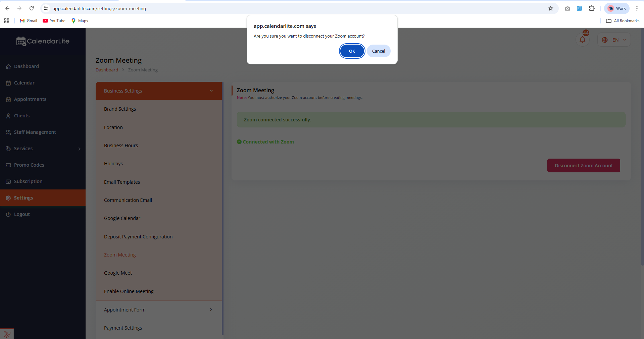
Task: Click the Staff Management people icon
Action: coord(8,132)
